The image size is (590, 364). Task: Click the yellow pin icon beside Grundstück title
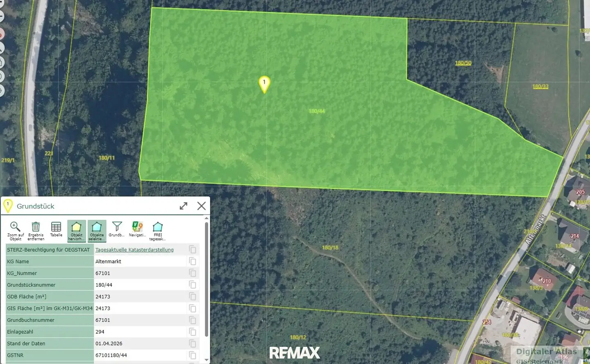point(8,206)
